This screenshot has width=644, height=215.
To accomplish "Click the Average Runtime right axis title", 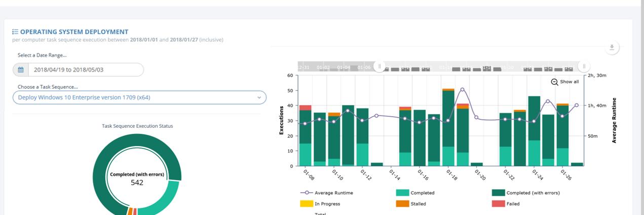I will pyautogui.click(x=614, y=120).
